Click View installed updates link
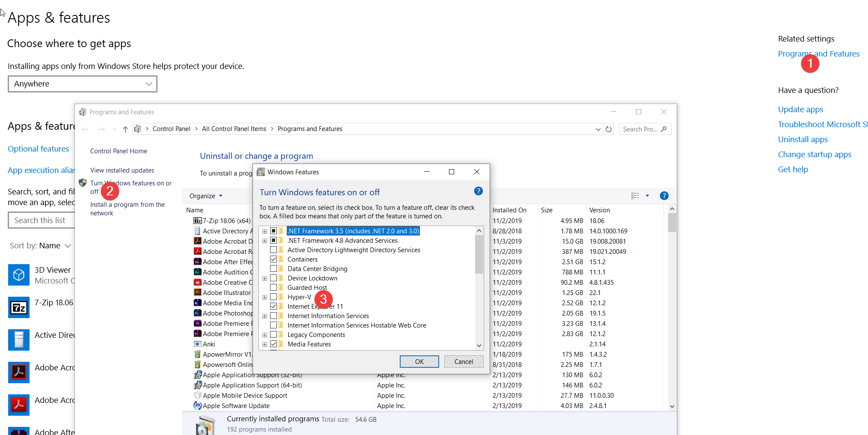This screenshot has width=868, height=435. (122, 170)
